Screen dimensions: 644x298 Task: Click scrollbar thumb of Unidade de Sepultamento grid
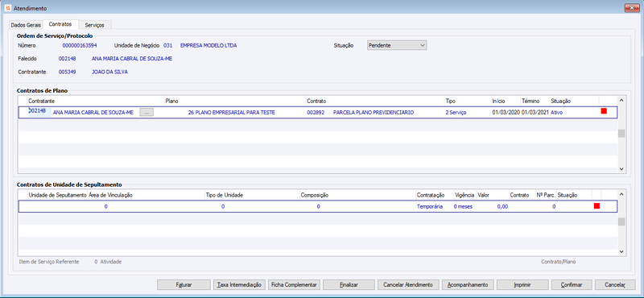click(x=621, y=221)
